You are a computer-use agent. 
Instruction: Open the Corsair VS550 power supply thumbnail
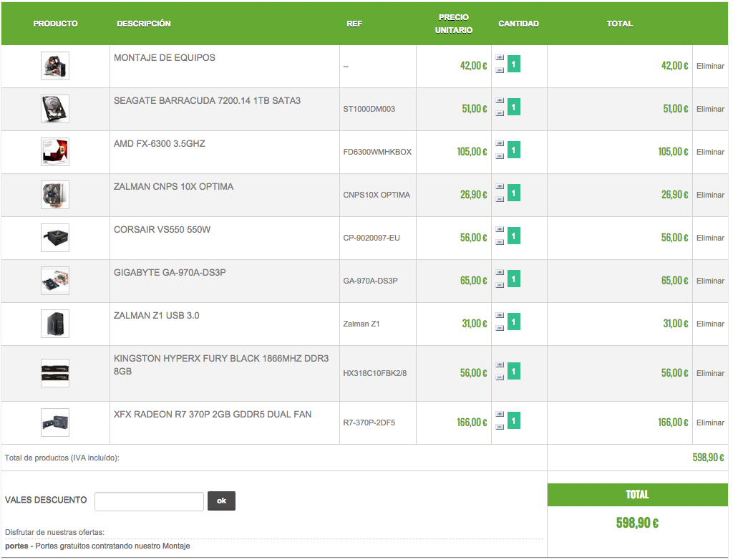tap(55, 238)
